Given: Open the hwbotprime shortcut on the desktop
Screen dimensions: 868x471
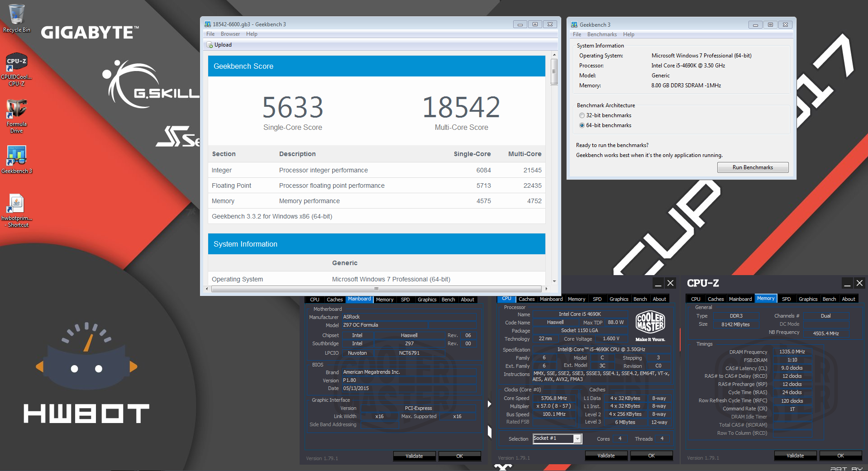Looking at the screenshot, I should [16, 211].
